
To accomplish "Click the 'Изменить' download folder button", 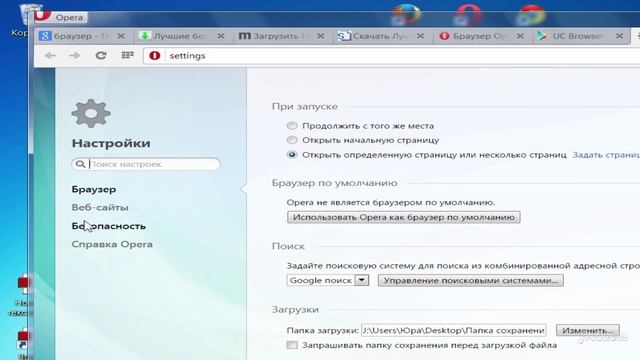I will pyautogui.click(x=588, y=330).
